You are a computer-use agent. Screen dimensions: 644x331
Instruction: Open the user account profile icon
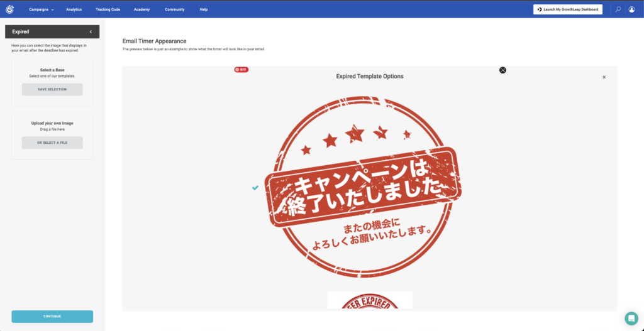631,9
